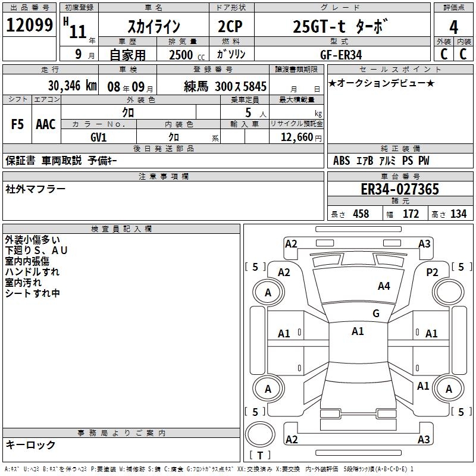Click vehicle history value 自家用
This screenshot has width=476, height=476.
tap(127, 55)
